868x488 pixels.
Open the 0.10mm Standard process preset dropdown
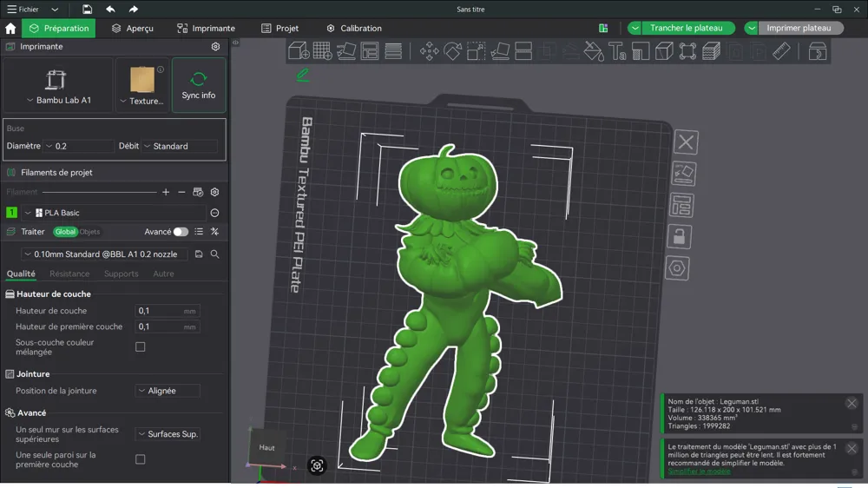[x=105, y=254]
